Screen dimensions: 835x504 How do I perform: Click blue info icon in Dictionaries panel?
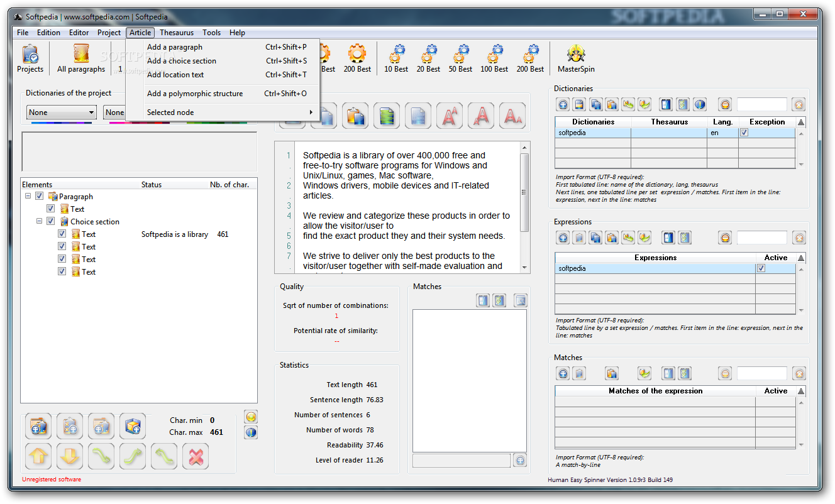tap(700, 104)
